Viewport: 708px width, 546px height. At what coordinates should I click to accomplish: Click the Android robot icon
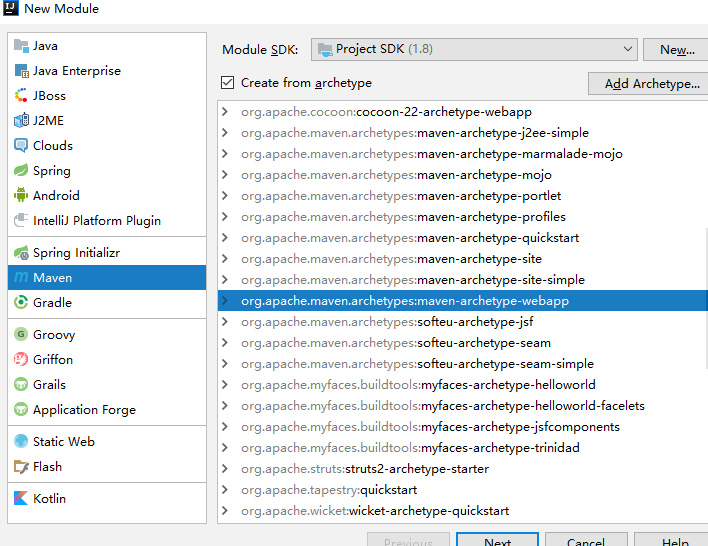click(21, 196)
